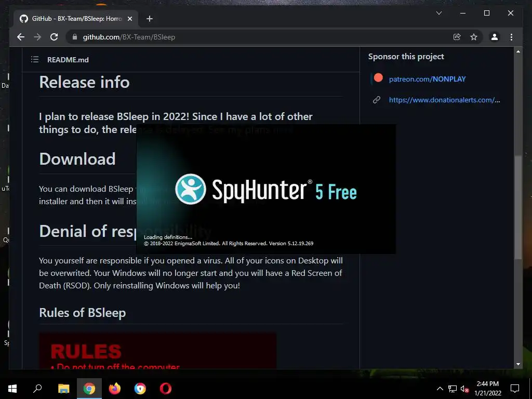The width and height of the screenshot is (532, 399).
Task: Click the chain link icon beside donationalerts
Action: pos(377,100)
